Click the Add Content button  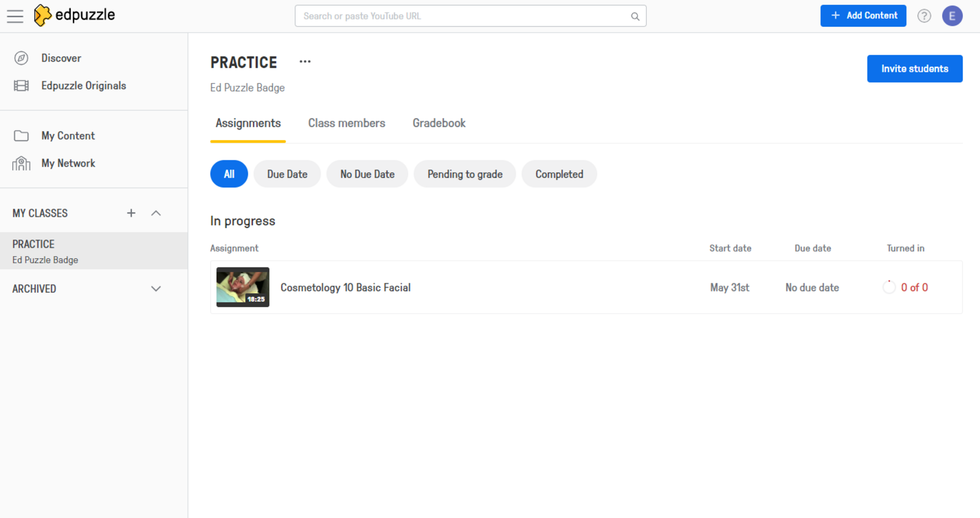pos(863,16)
